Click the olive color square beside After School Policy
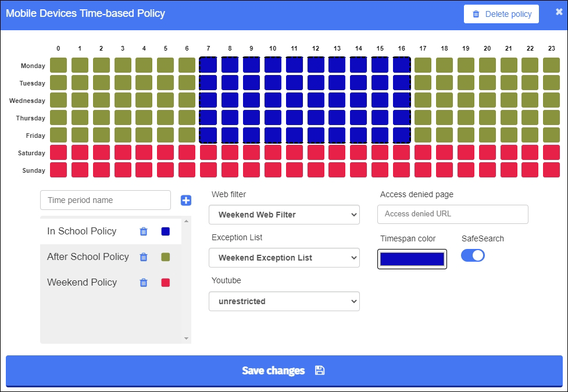 click(165, 257)
